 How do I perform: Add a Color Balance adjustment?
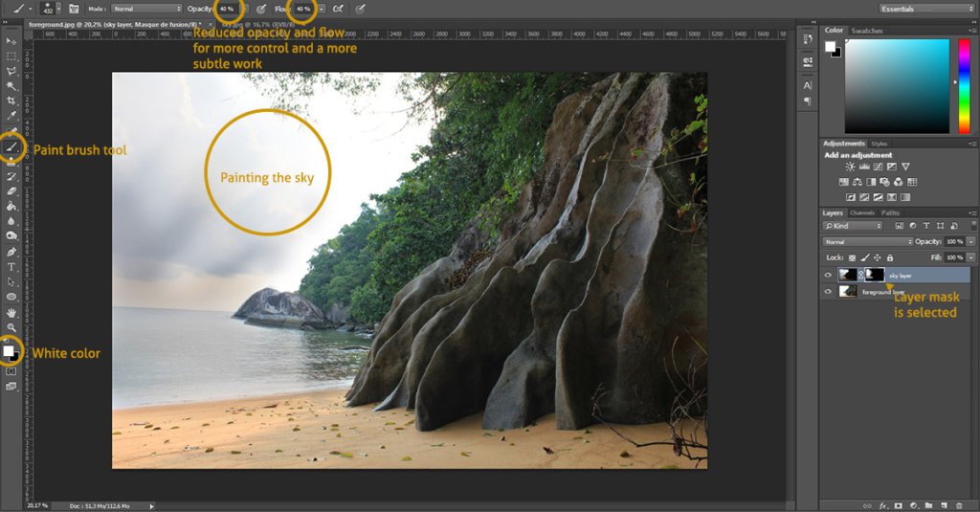[x=857, y=182]
